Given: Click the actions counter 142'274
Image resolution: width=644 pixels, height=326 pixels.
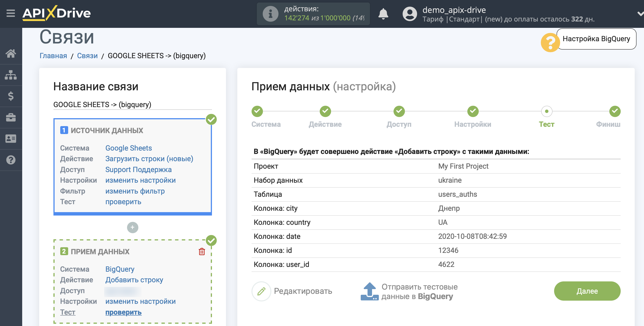Looking at the screenshot, I should tap(297, 18).
